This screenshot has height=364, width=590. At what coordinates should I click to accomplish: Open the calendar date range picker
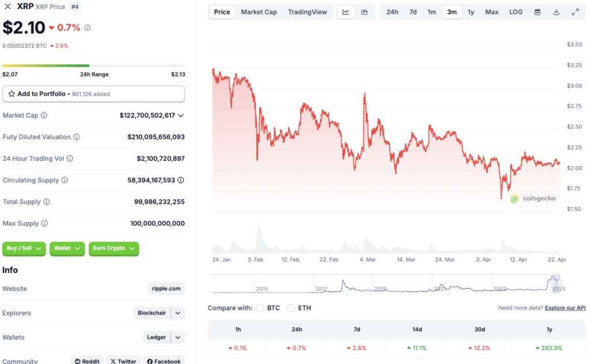pos(537,12)
